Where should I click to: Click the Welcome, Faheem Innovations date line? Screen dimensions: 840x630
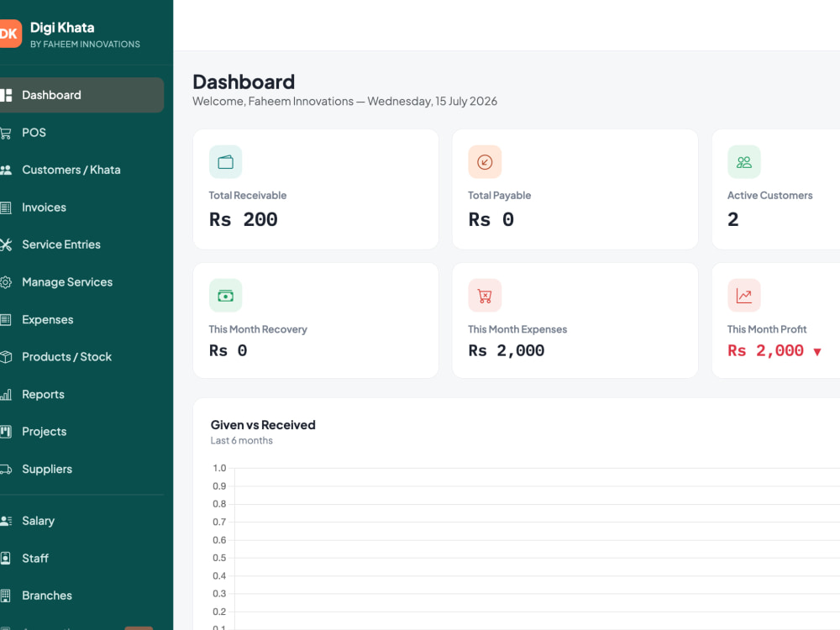[345, 102]
